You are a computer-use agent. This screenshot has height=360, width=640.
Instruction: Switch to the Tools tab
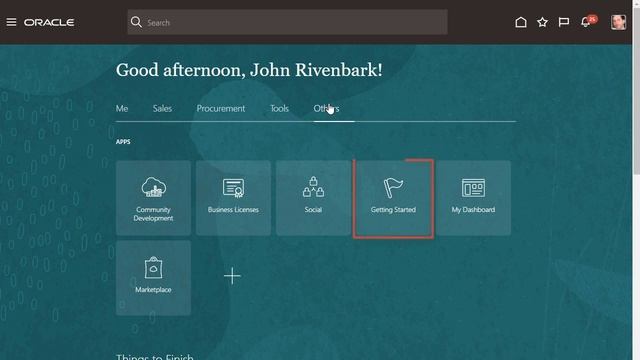(279, 109)
